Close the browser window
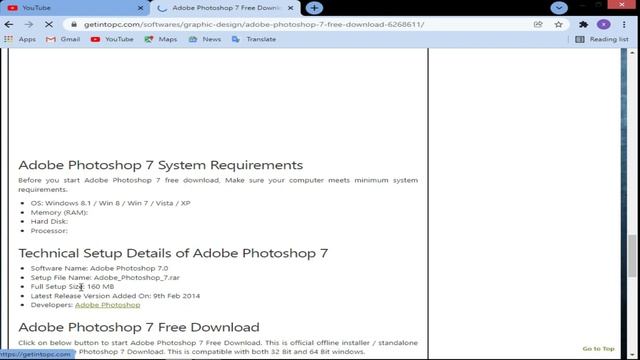The width and height of the screenshot is (640, 360). [622, 4]
